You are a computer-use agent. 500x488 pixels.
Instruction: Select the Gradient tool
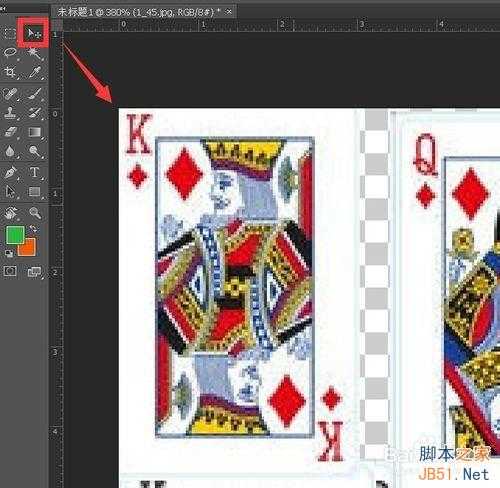(x=35, y=132)
